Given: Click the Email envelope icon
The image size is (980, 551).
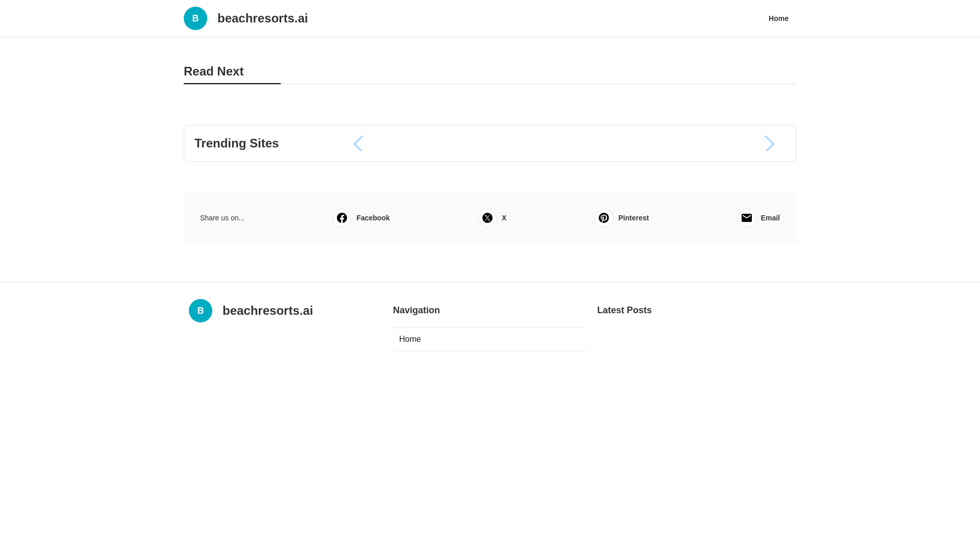Looking at the screenshot, I should [747, 218].
